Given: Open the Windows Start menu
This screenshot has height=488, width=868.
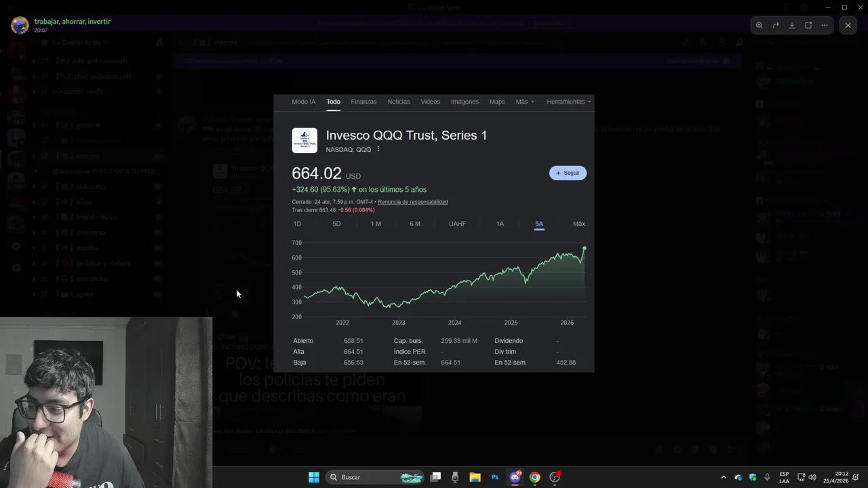Looking at the screenshot, I should click(314, 477).
